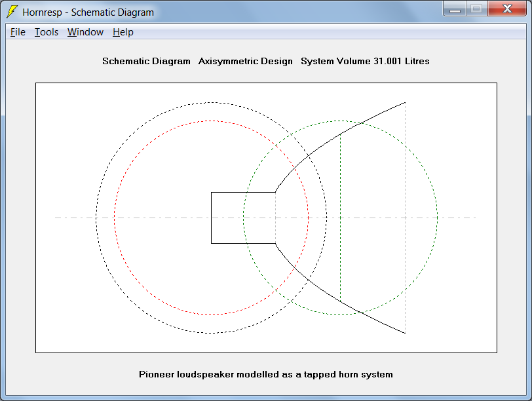Click the 'System Volume 31.001 Litres' text

[365, 61]
